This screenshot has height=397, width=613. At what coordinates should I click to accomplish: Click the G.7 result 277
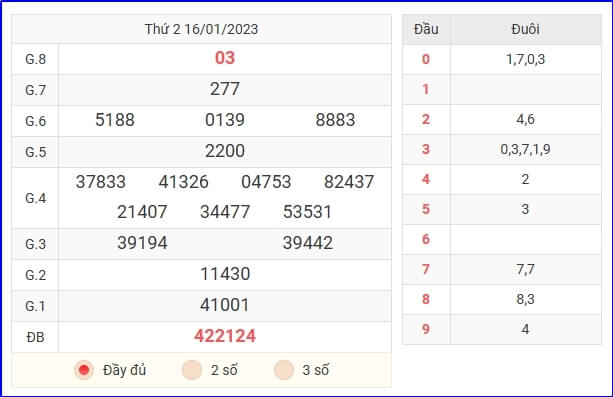[225, 89]
